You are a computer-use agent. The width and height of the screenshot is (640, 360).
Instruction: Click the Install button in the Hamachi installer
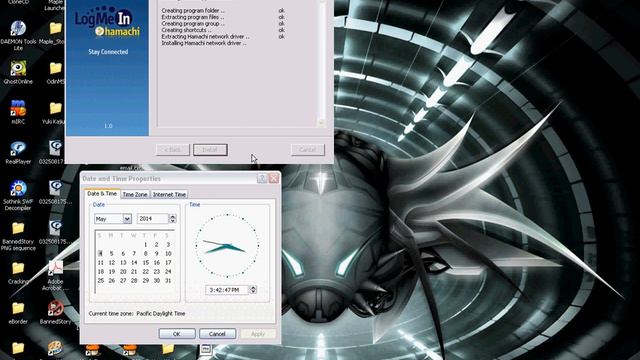(x=210, y=150)
